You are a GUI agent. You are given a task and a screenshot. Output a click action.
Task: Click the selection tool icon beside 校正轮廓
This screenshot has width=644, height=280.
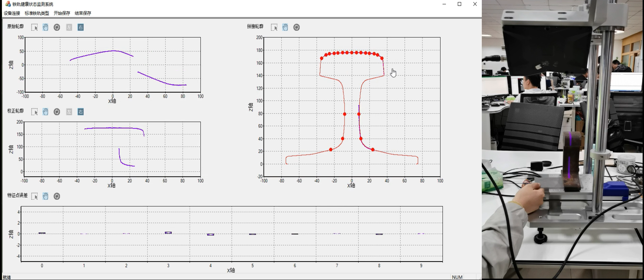click(x=34, y=112)
